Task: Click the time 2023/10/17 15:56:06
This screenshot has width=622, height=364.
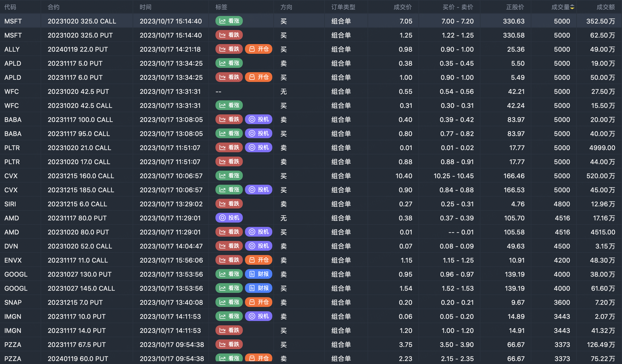Action: [171, 260]
